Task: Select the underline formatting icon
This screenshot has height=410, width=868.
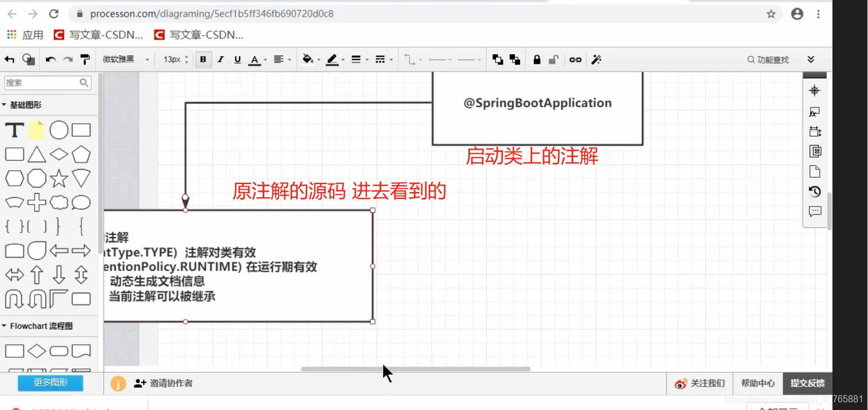Action: [x=237, y=59]
